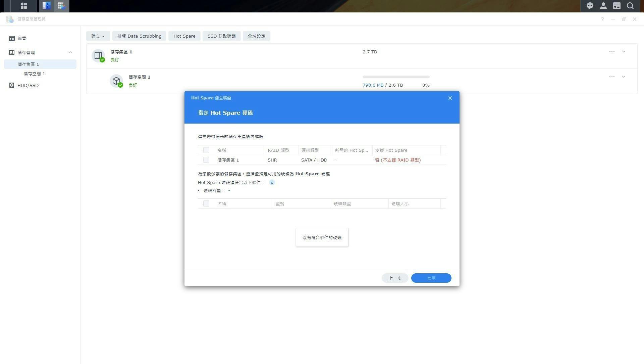The height and width of the screenshot is (364, 644).
Task: Click the HDD/SSD sidebar icon
Action: point(12,85)
